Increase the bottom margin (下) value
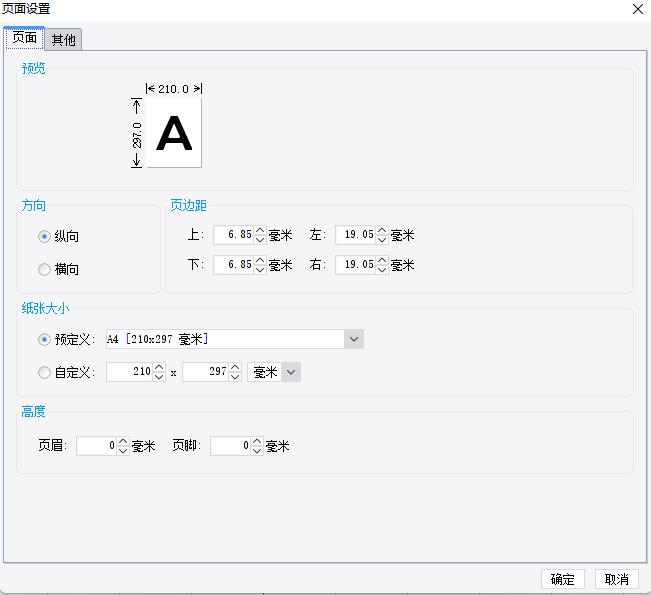 tap(260, 260)
